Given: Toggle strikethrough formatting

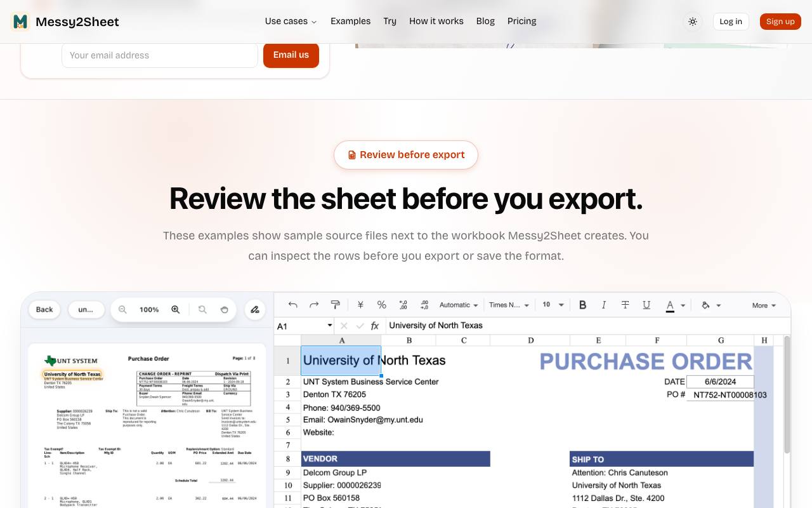Looking at the screenshot, I should pyautogui.click(x=625, y=305).
